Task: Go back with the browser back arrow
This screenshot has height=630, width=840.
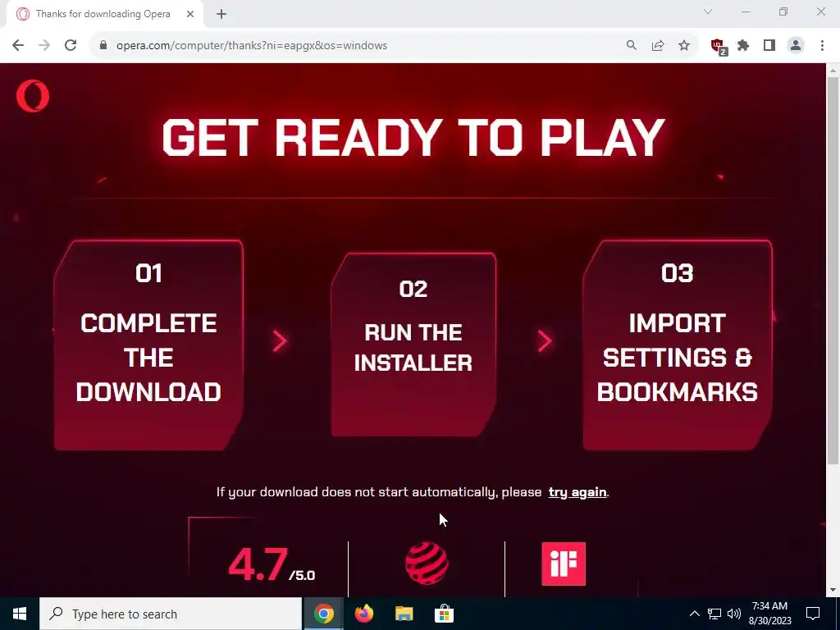Action: [18, 46]
